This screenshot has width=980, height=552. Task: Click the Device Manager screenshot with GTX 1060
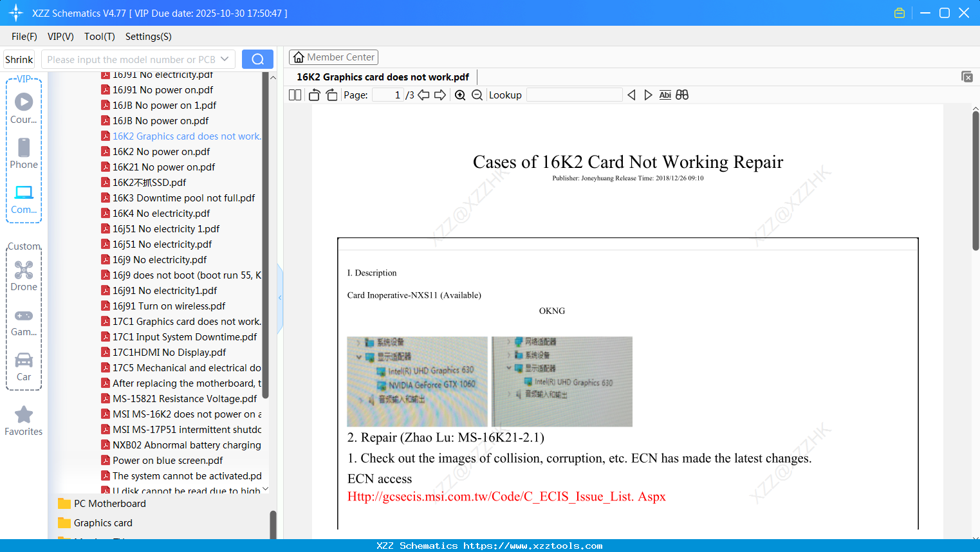(417, 382)
